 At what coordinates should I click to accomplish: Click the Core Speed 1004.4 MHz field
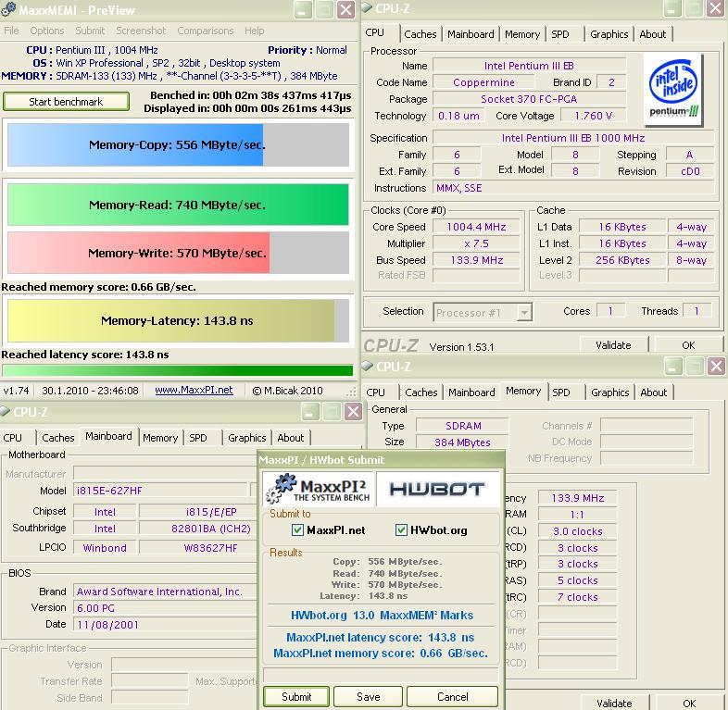click(x=476, y=227)
